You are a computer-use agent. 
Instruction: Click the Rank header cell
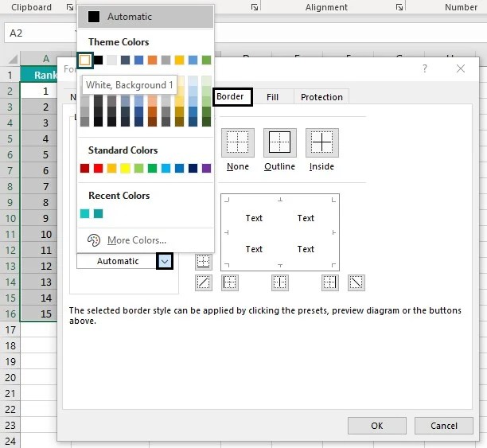pyautogui.click(x=38, y=75)
